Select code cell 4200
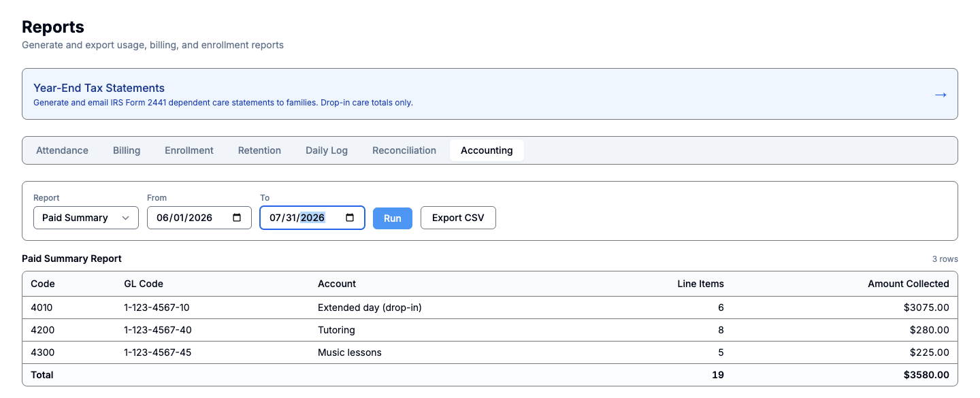 tap(42, 330)
